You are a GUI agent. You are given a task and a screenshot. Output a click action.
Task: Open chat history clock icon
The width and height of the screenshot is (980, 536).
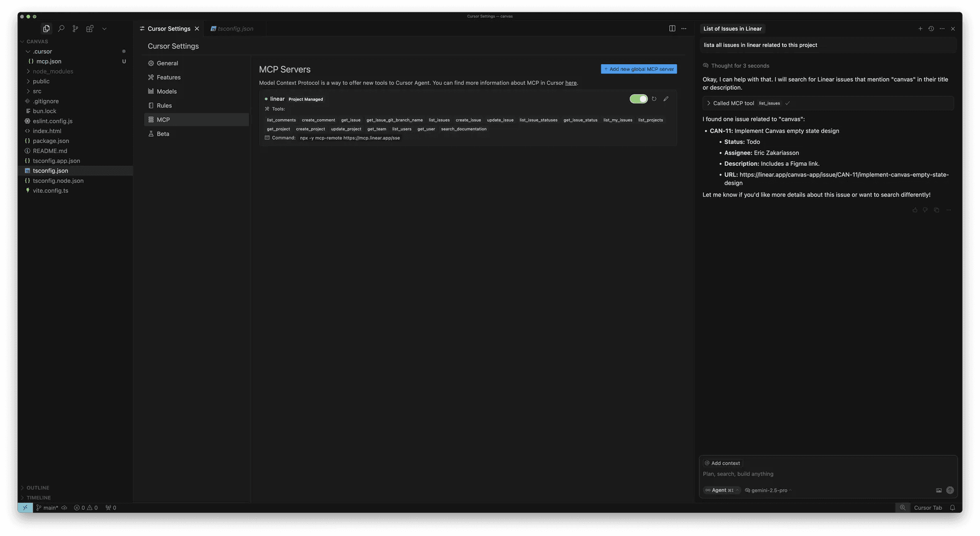[931, 29]
